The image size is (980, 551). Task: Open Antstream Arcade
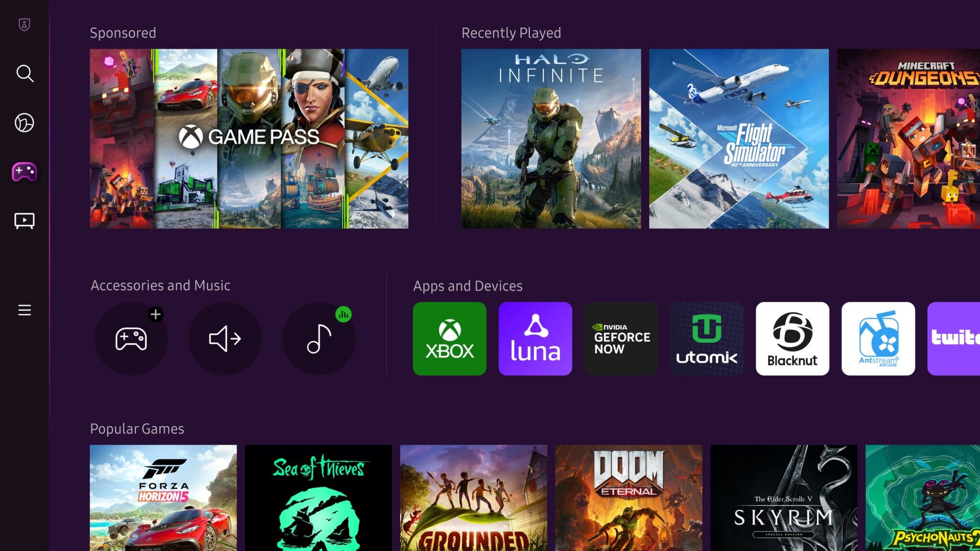tap(878, 338)
